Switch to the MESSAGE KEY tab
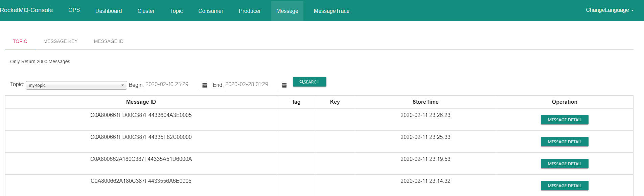Screen dimensions: 644x196 click(61, 41)
